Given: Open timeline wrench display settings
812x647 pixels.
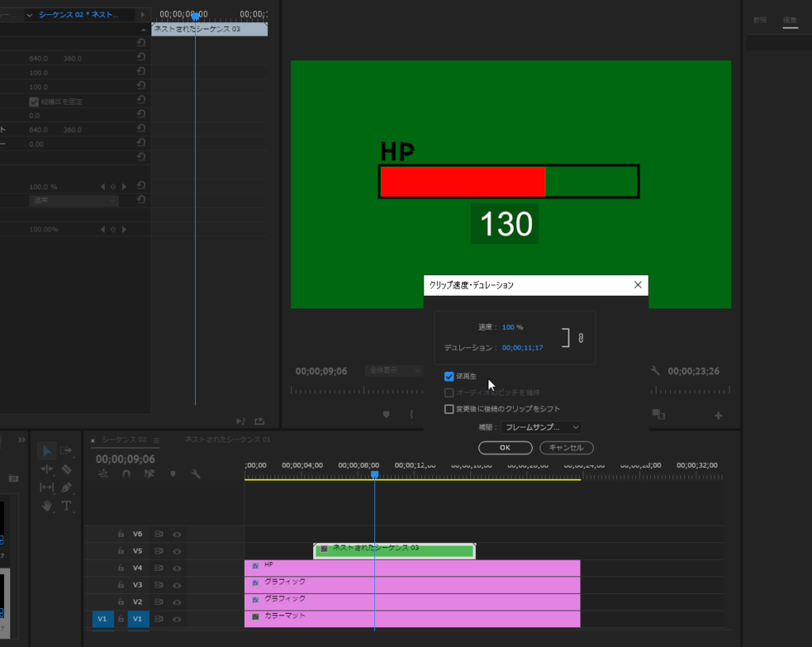Looking at the screenshot, I should tap(195, 473).
